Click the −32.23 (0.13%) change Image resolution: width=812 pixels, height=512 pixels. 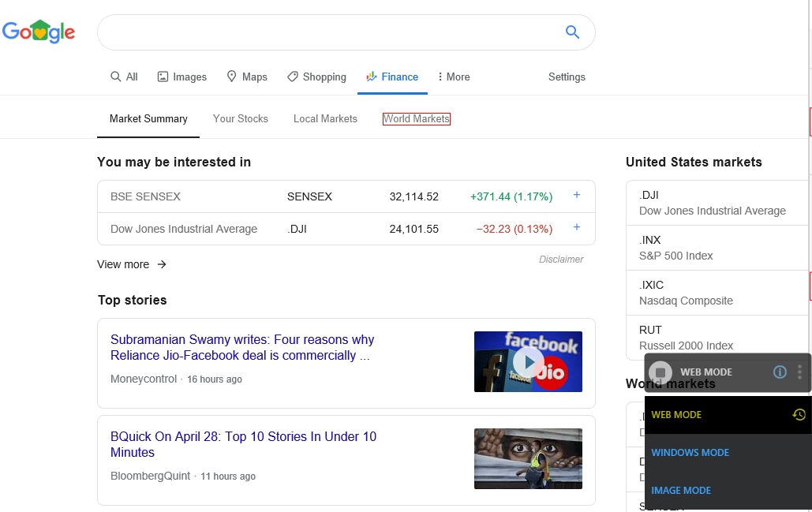[x=515, y=229]
